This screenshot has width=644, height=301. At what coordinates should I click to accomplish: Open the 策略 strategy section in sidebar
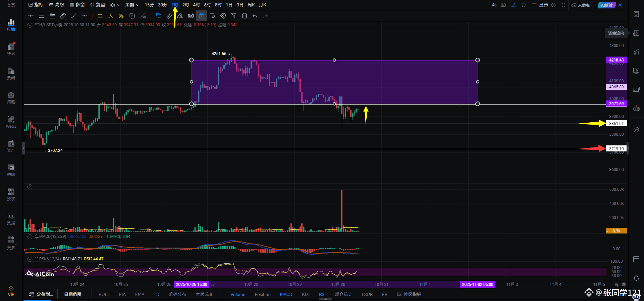[x=11, y=98]
